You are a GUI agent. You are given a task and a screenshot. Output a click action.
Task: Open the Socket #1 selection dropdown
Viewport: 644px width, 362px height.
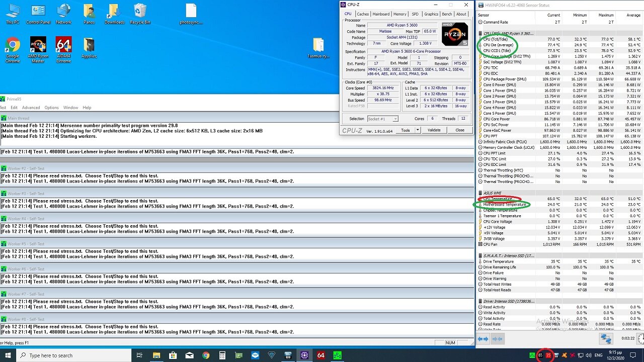(383, 119)
